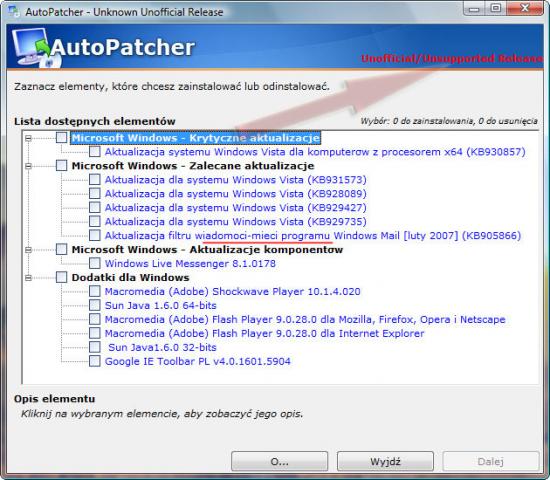Tick the Flash Player for Internet Explorer checkbox
Screen dimensions: 550x480
point(95,333)
